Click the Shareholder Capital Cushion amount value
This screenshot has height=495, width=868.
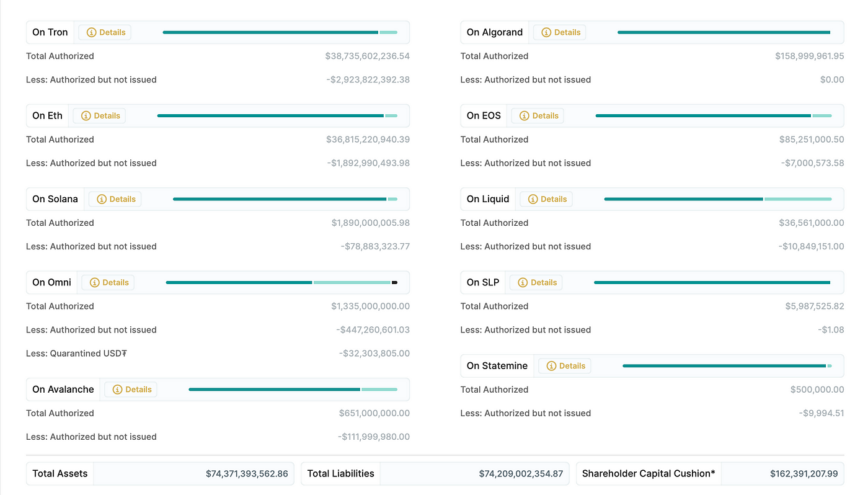[804, 474]
